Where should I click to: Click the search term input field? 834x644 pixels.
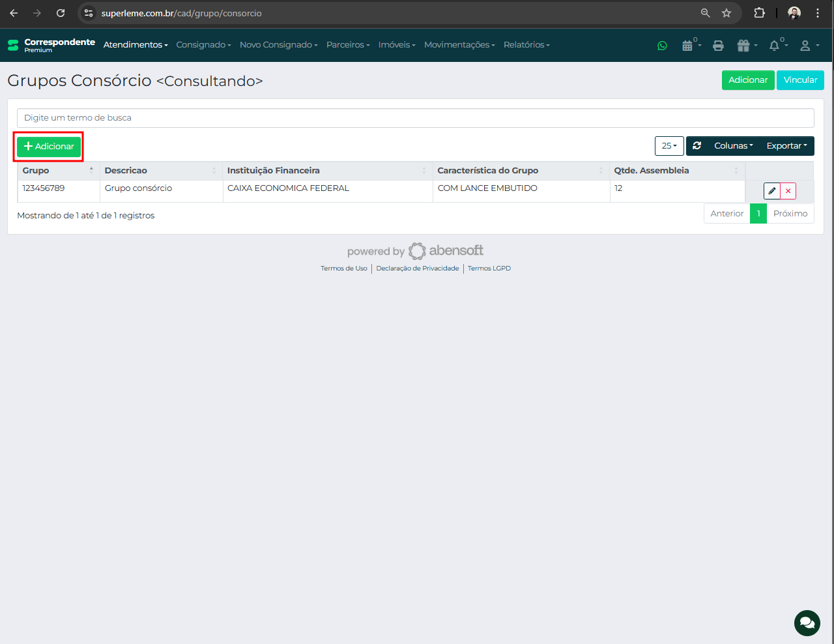pos(415,118)
